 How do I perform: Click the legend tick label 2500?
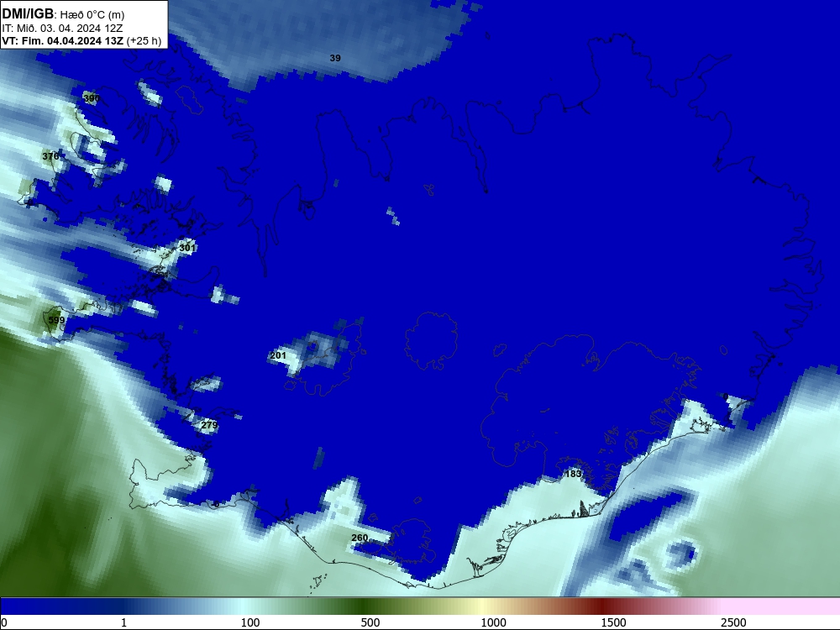click(733, 622)
